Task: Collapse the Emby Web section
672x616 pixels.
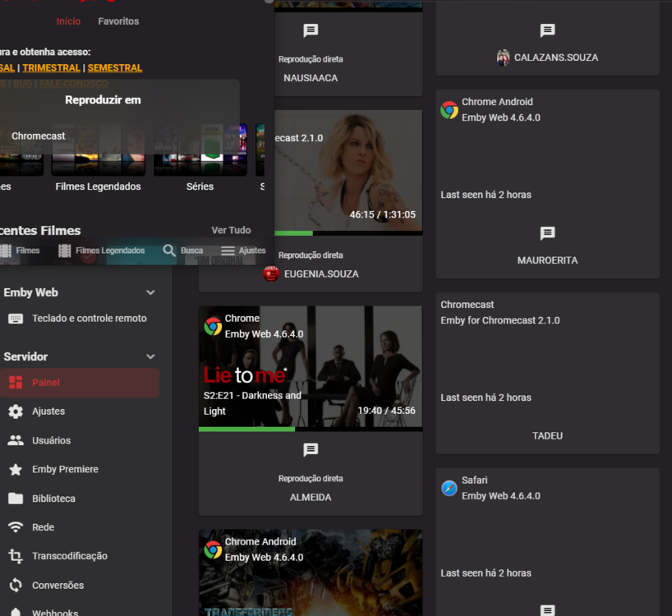Action: [150, 292]
